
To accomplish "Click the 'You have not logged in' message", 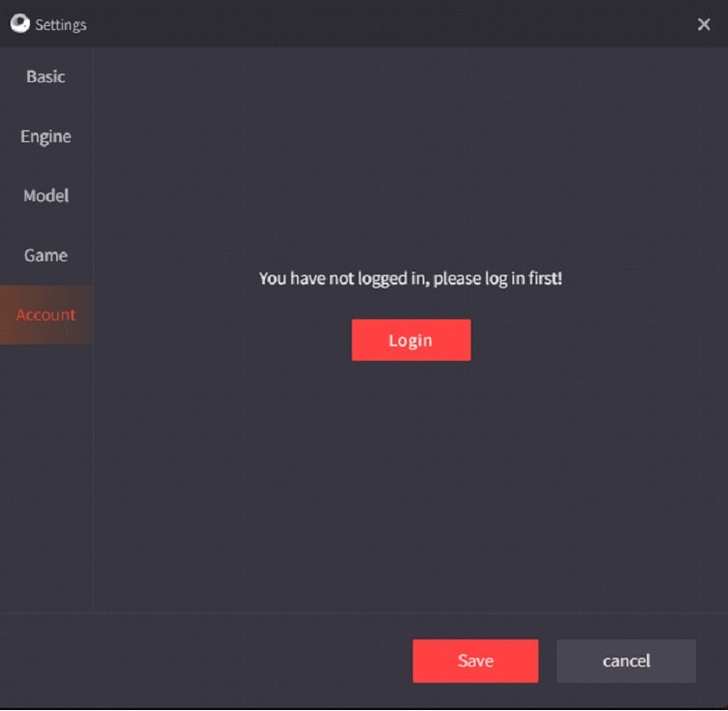I will (x=411, y=279).
